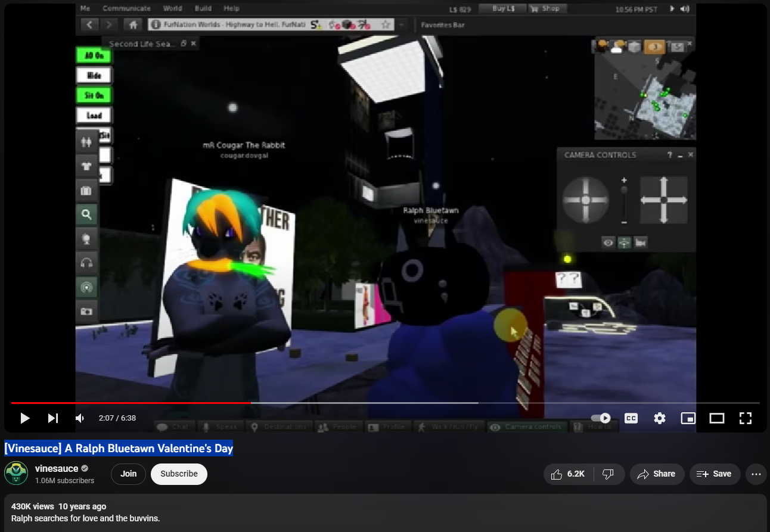Image resolution: width=770 pixels, height=532 pixels.
Task: Dislike this video
Action: point(608,474)
